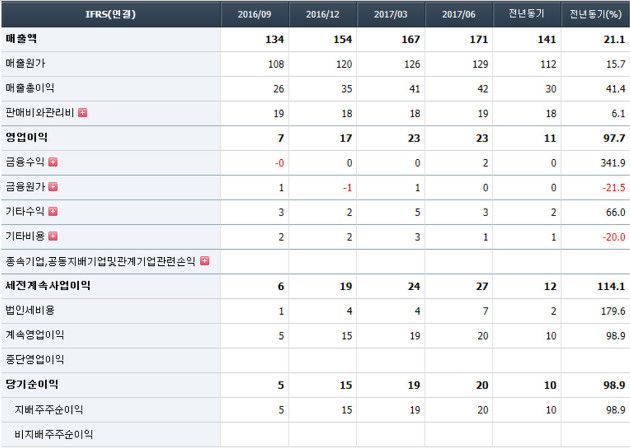Select the 중단영업이익 row label
Image resolution: width=630 pixels, height=448 pixels.
pyautogui.click(x=35, y=359)
